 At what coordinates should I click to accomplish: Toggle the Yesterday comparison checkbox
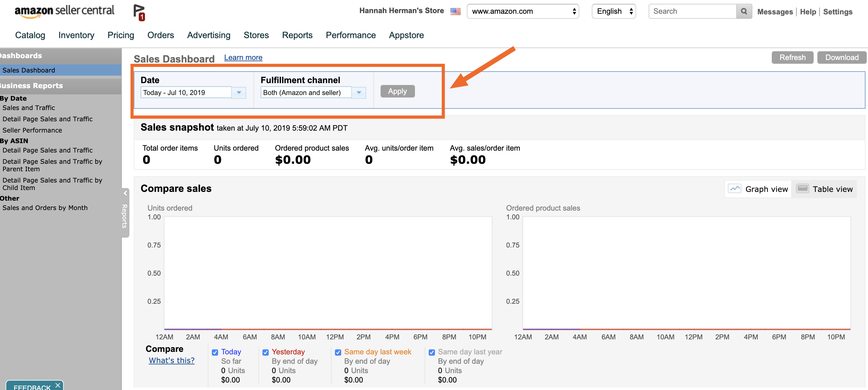tap(266, 352)
